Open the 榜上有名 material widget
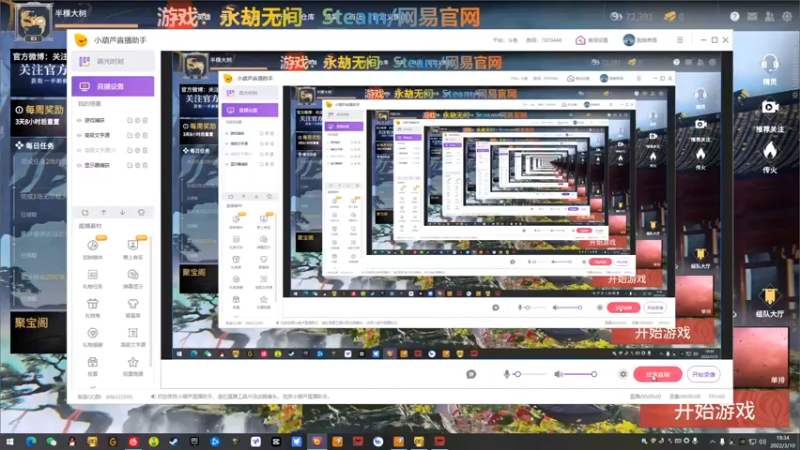800x450 pixels. tap(133, 248)
